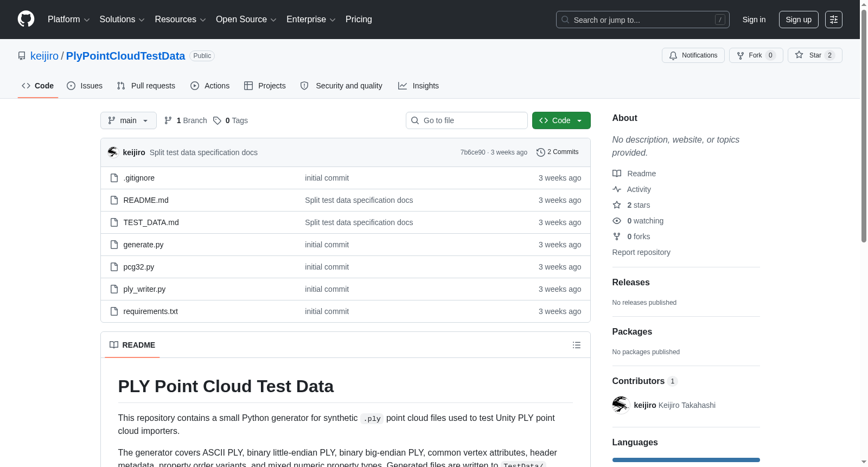
Task: Click the commit hash 7b6ce90
Action: tap(473, 152)
